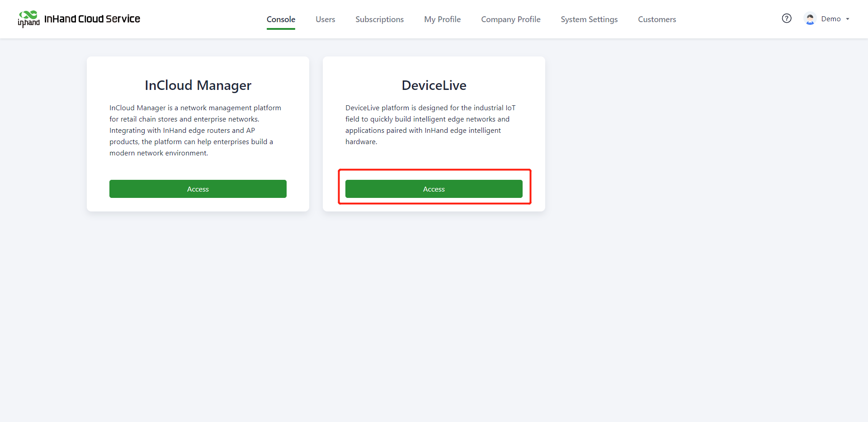Click the InHand Cloud Service title text
Screen dimensions: 868x422
click(x=92, y=19)
